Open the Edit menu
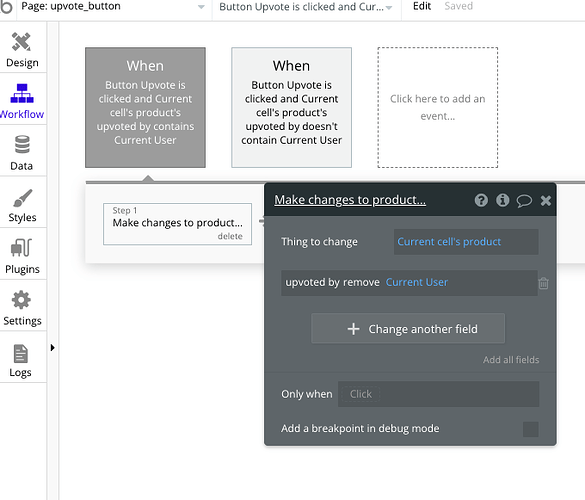This screenshot has width=585, height=500. pyautogui.click(x=422, y=6)
